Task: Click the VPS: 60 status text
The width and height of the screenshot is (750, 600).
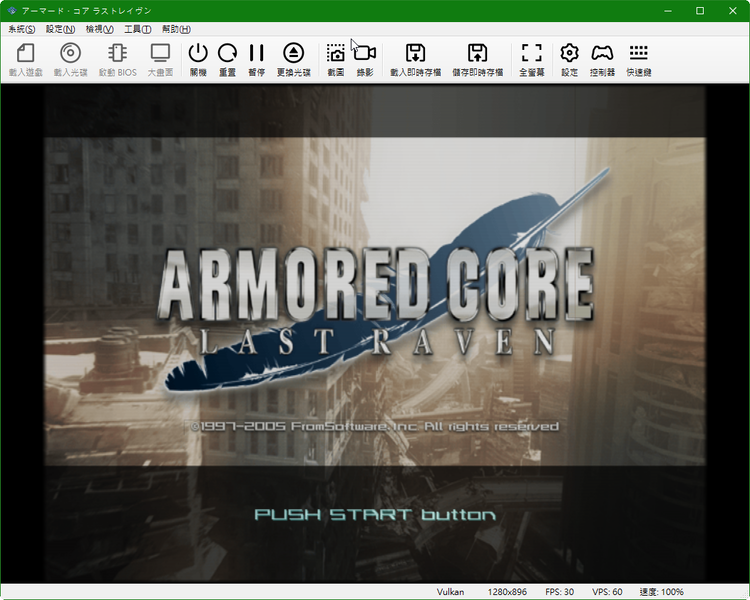Action: pyautogui.click(x=607, y=592)
